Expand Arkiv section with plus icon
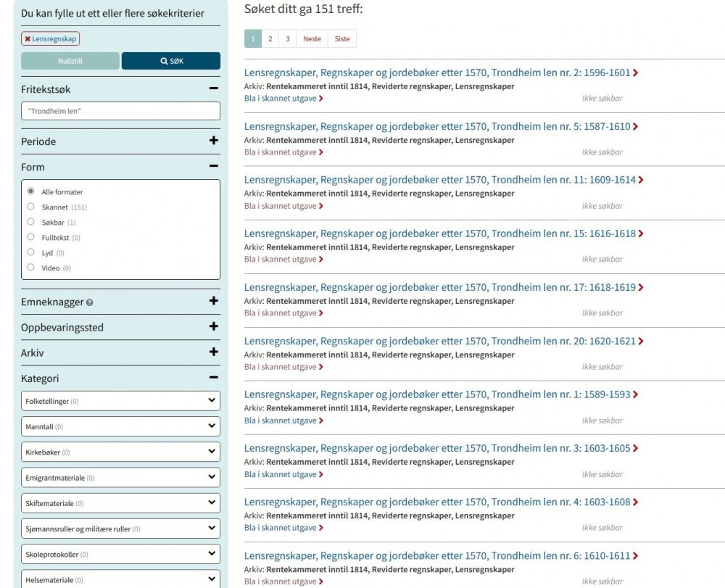The width and height of the screenshot is (725, 588). (213, 352)
